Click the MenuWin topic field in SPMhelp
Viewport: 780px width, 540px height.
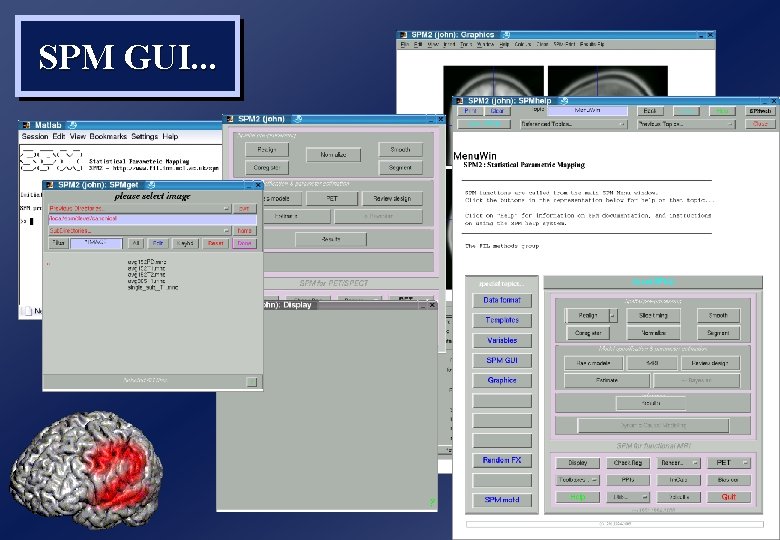click(x=587, y=111)
